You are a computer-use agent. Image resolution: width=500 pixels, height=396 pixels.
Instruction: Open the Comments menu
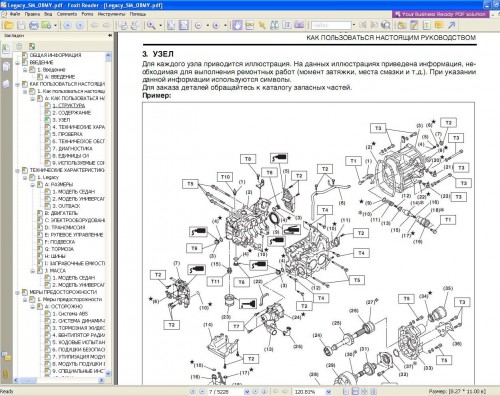[x=67, y=14]
